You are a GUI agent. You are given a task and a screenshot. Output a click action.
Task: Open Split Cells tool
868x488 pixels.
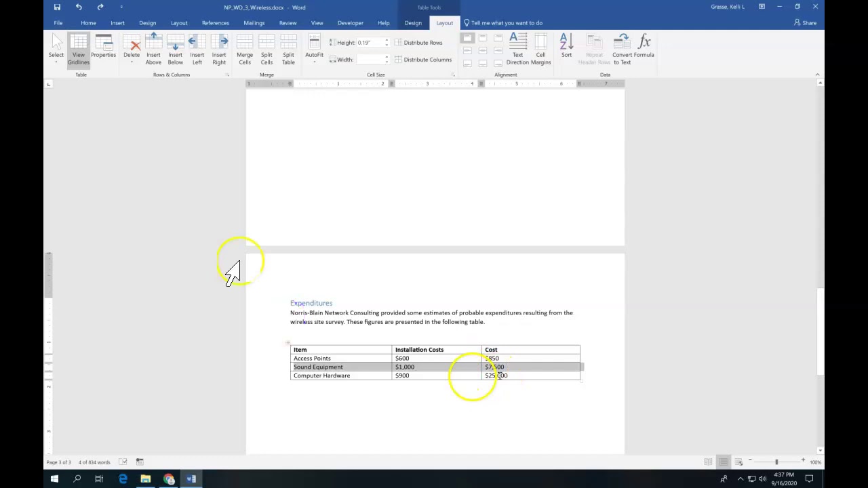(267, 50)
